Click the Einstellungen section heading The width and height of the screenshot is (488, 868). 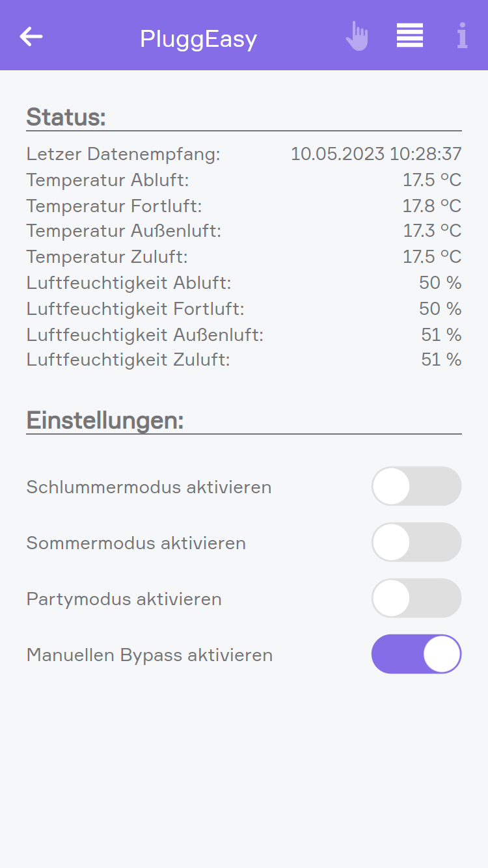[x=105, y=420]
